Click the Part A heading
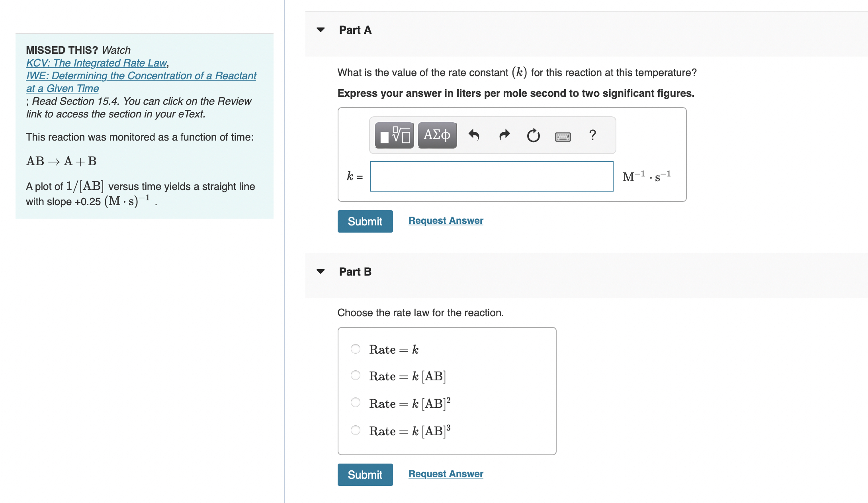The width and height of the screenshot is (868, 503). pos(354,30)
